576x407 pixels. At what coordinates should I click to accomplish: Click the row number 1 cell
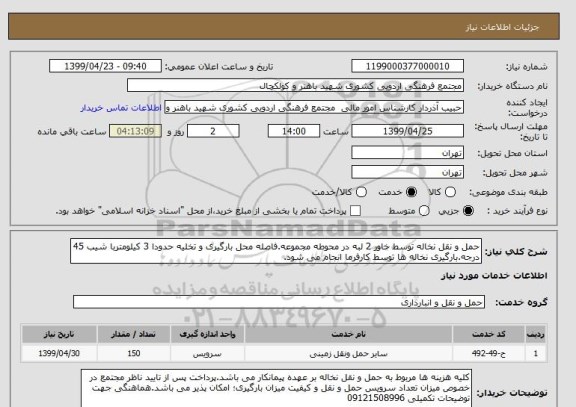pos(536,353)
